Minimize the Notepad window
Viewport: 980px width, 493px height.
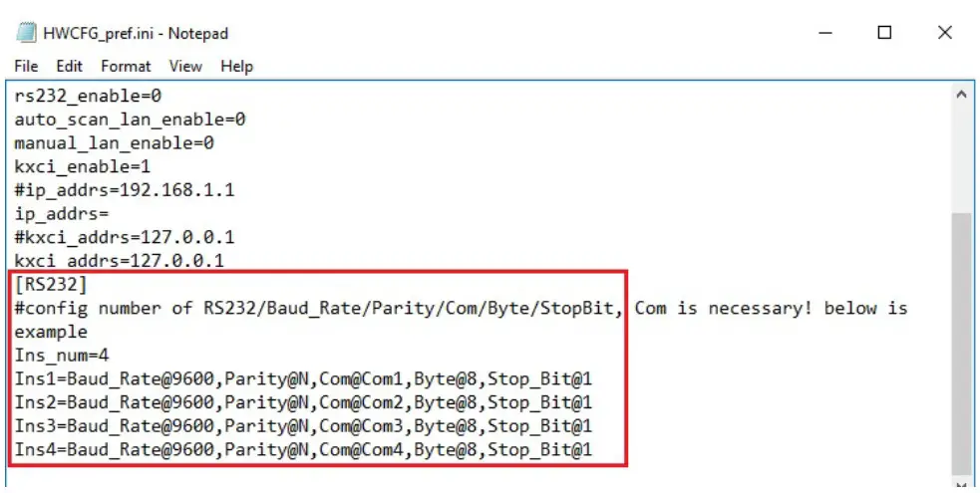pos(825,33)
